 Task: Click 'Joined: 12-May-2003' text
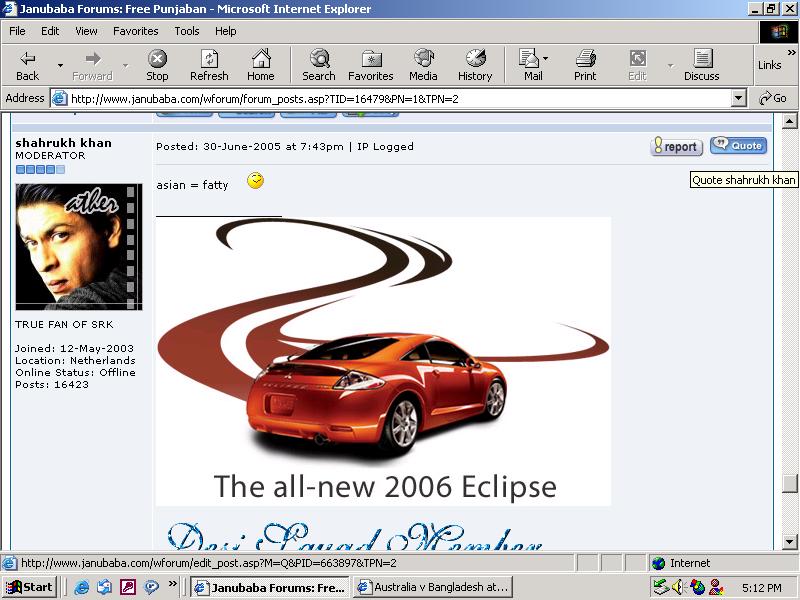coord(74,348)
